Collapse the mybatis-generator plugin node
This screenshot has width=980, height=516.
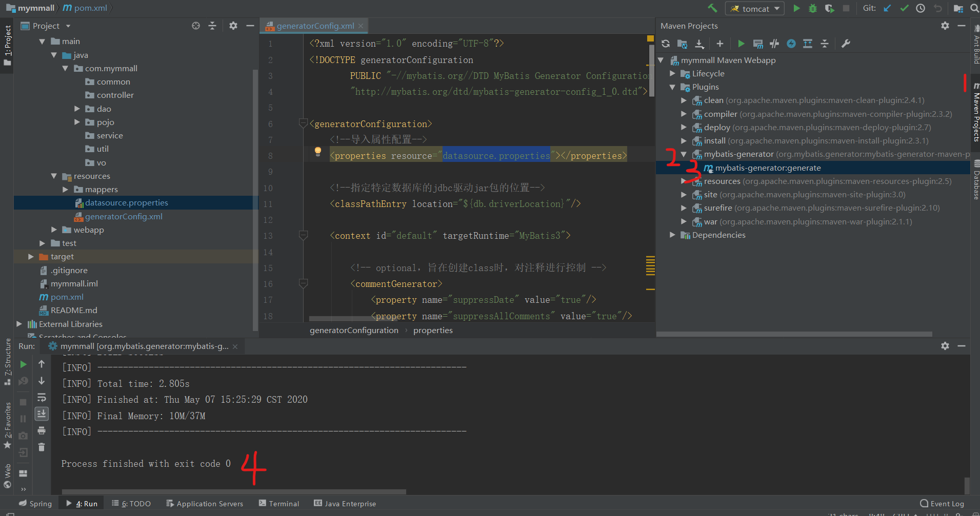pyautogui.click(x=684, y=154)
